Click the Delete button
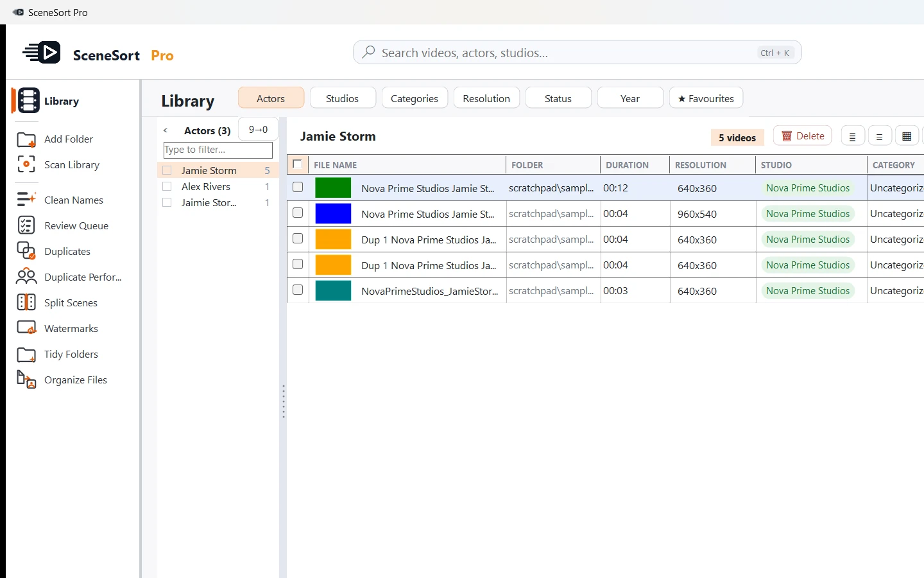Viewport: 924px width, 578px height. click(803, 136)
